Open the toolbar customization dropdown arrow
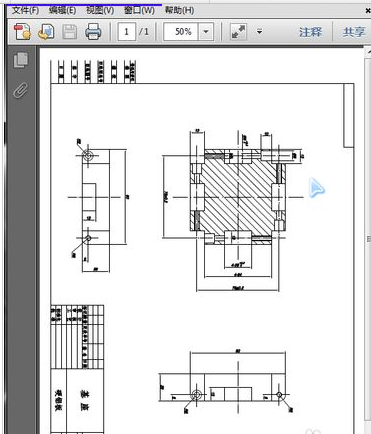 (x=259, y=32)
